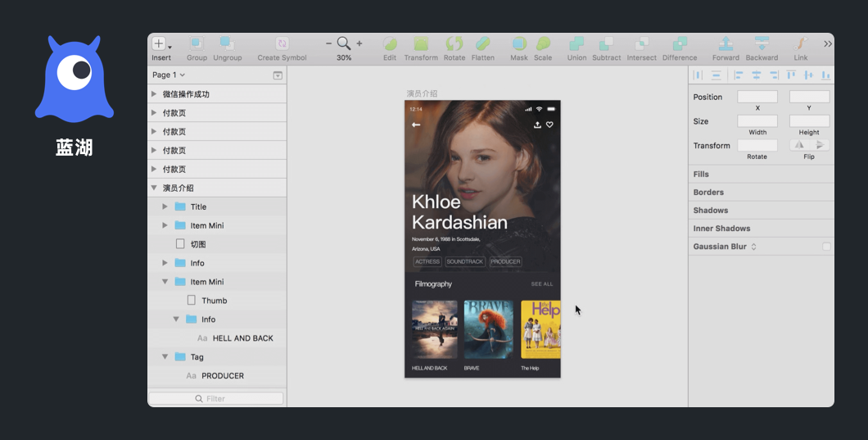Zoom in with the plus button
Image resolution: width=868 pixels, height=440 pixels.
(359, 43)
